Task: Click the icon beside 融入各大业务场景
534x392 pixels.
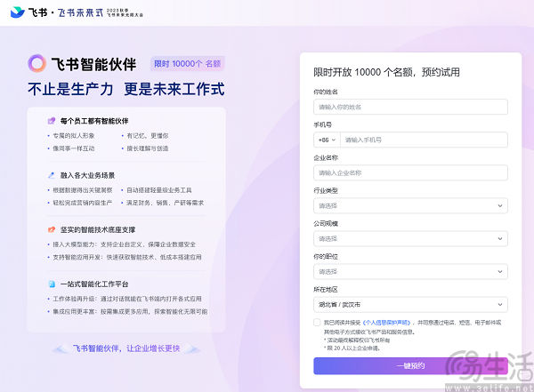Action: (52, 175)
